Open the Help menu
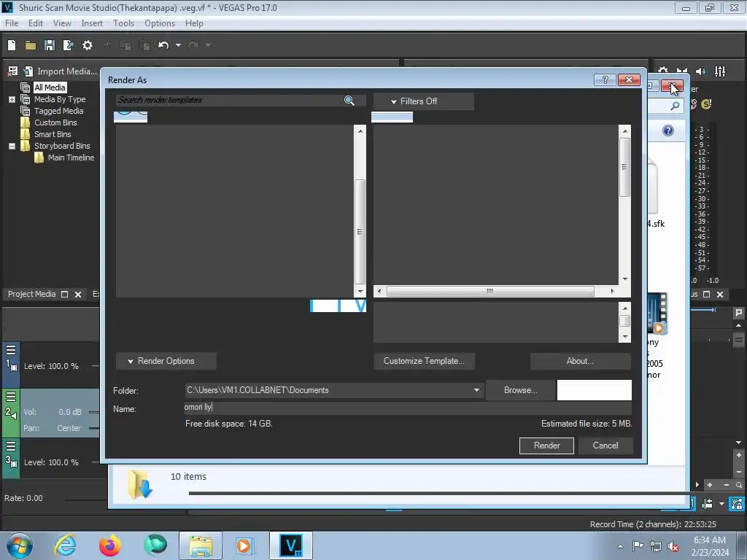Viewport: 747px width, 560px height. (194, 23)
